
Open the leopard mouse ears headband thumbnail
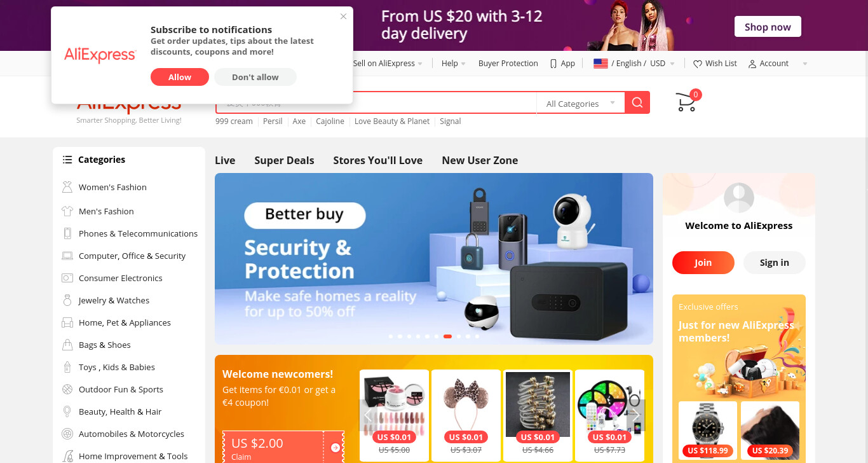pos(466,404)
